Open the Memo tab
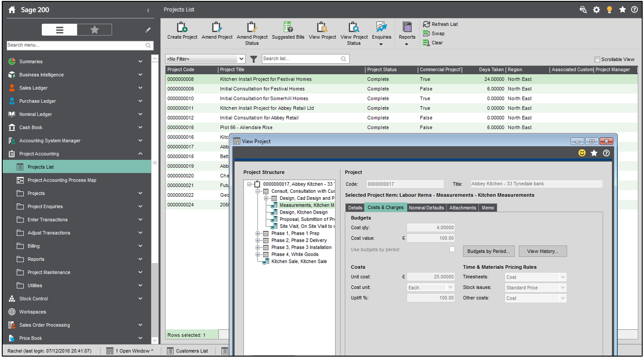 pos(488,207)
